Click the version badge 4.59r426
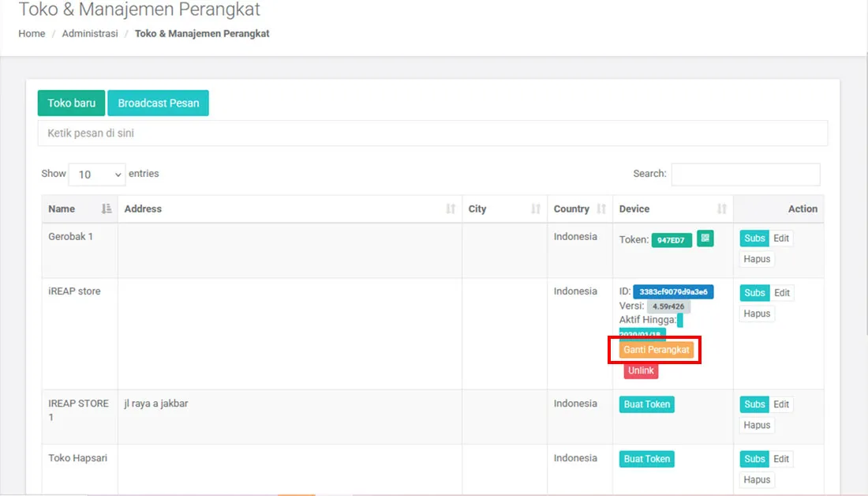868x496 pixels. (x=668, y=306)
